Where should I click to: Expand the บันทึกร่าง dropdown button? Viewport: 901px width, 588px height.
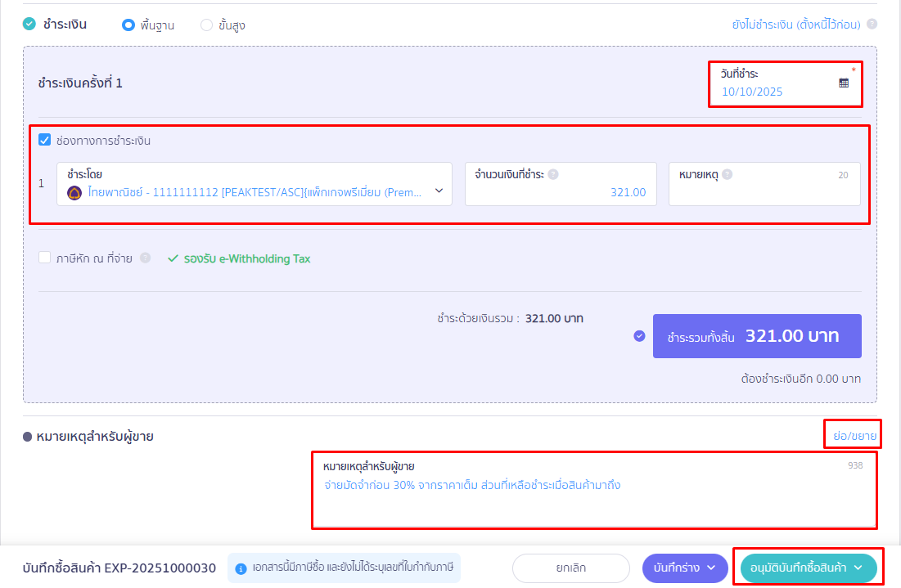[685, 568]
